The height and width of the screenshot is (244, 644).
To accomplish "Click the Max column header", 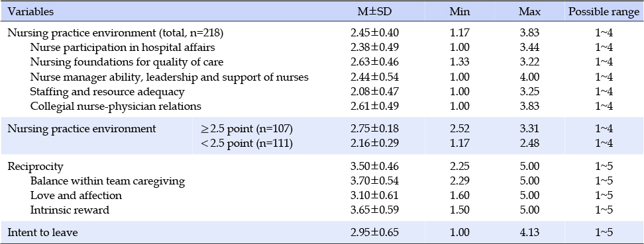I will [529, 12].
